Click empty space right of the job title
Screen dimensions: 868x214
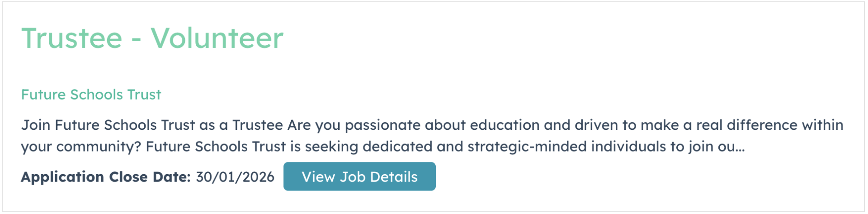tap(542, 38)
